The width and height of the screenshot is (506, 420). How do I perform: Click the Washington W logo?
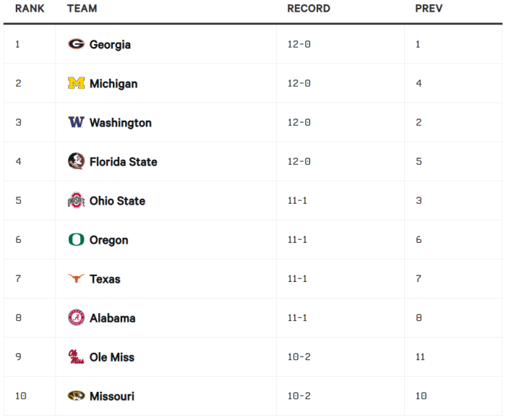(x=76, y=122)
